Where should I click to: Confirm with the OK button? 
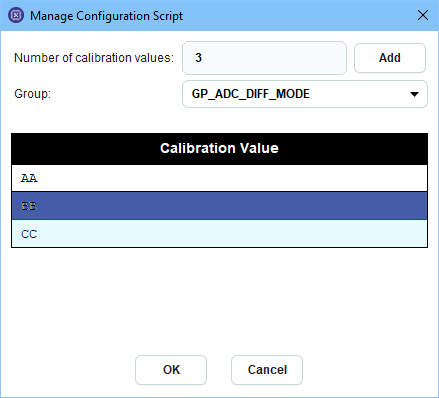(171, 370)
